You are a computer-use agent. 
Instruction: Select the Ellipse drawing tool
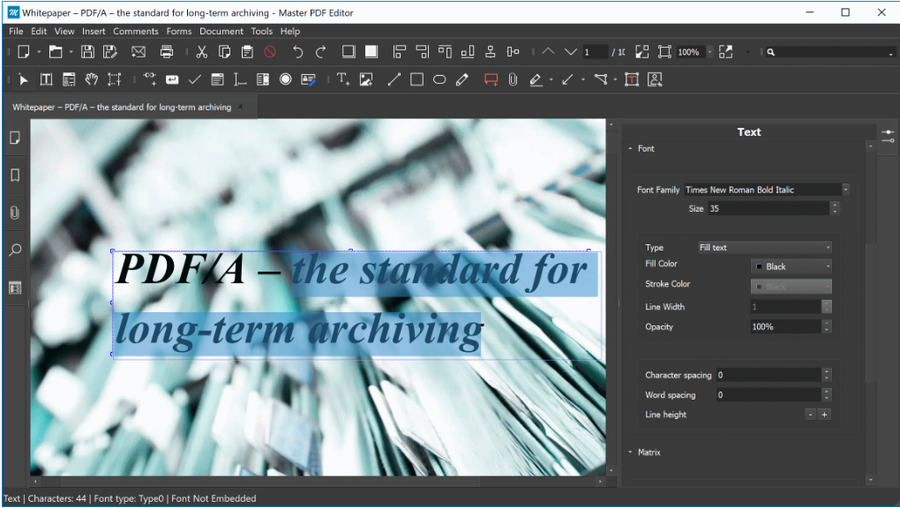click(x=439, y=80)
